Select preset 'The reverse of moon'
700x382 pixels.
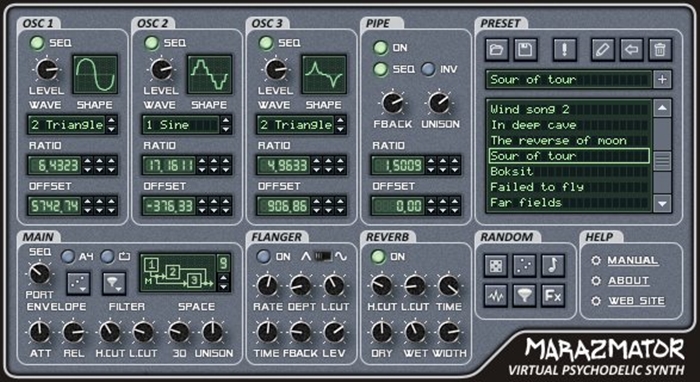[x=569, y=141]
